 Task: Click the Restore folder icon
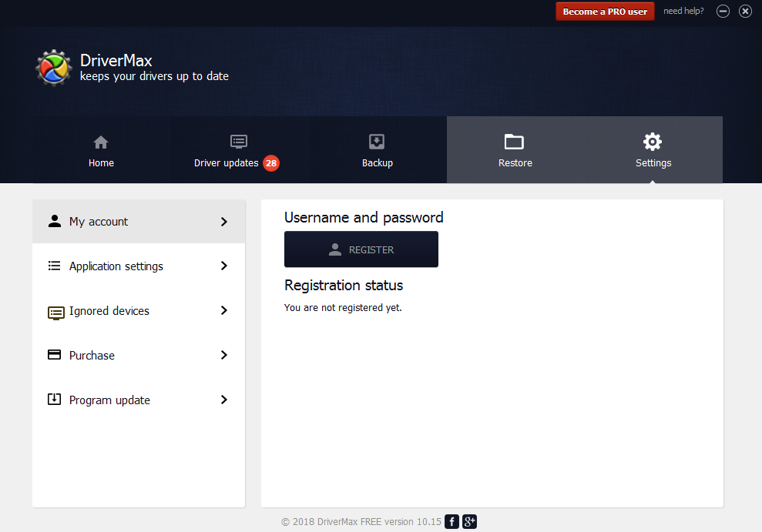click(x=514, y=142)
